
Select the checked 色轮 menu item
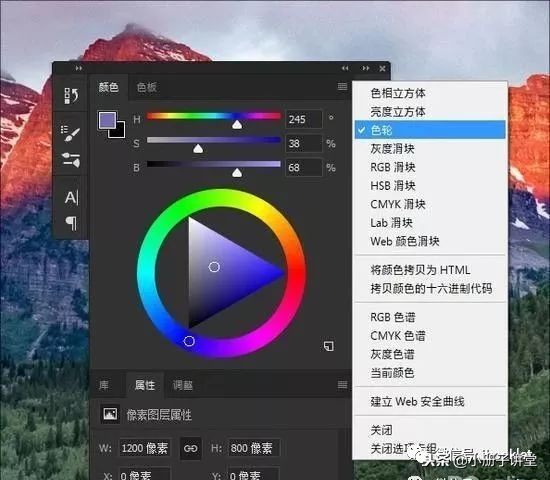[430, 130]
